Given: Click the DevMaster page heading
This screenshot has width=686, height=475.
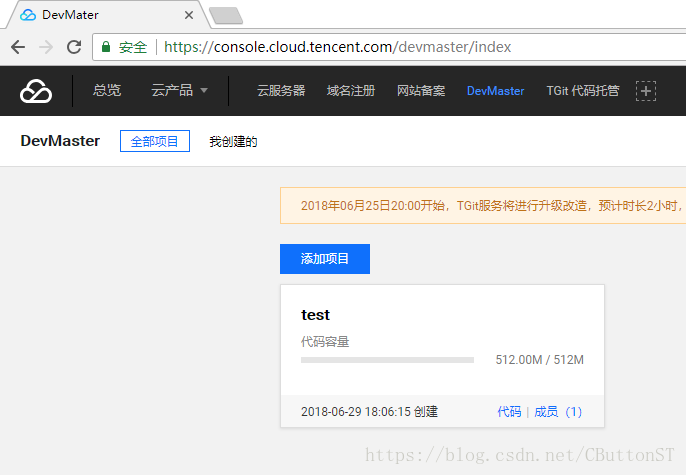Looking at the screenshot, I should click(x=60, y=141).
